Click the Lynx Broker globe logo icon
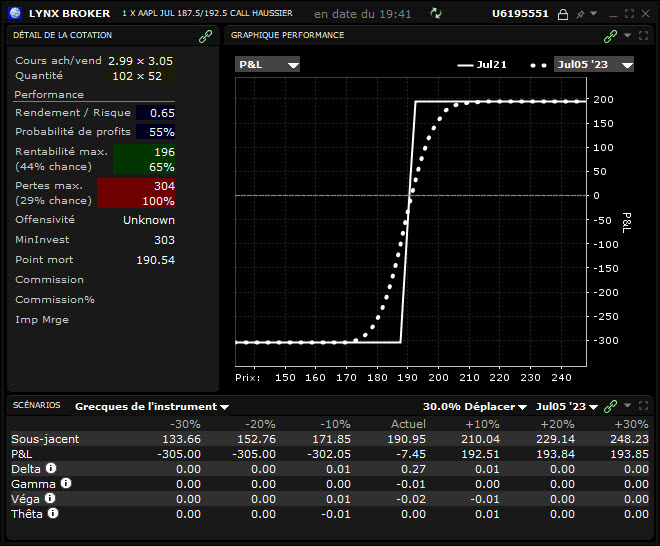 click(x=15, y=13)
